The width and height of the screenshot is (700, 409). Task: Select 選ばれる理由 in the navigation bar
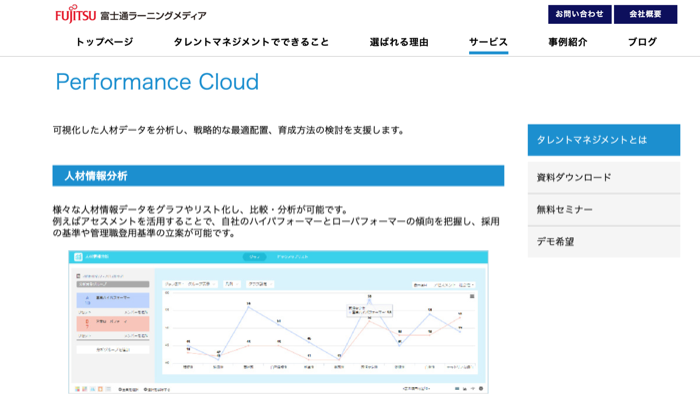coord(399,42)
